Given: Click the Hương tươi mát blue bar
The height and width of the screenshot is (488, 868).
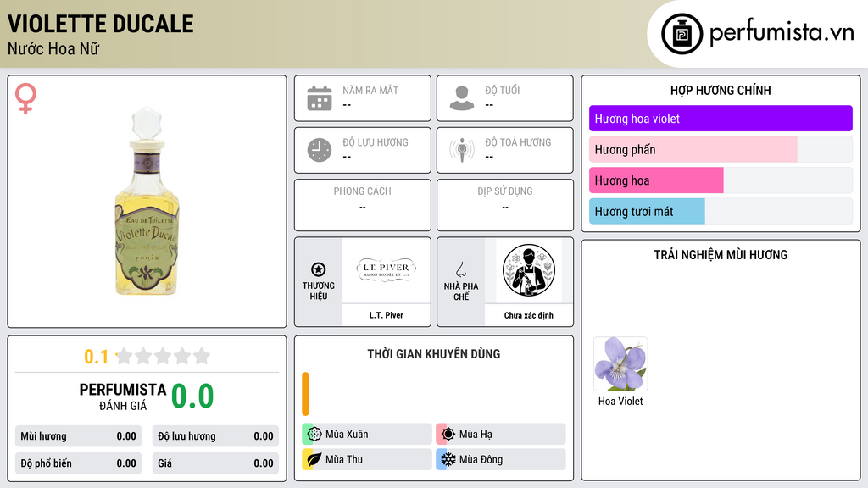Looking at the screenshot, I should coord(647,211).
